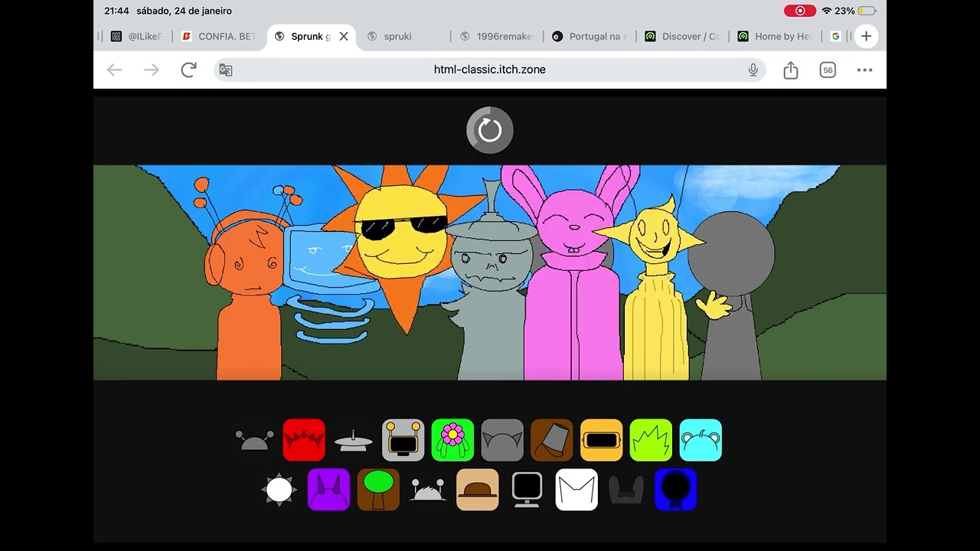Pick the red spiky crown icon
This screenshot has width=980, height=551.
pos(304,440)
